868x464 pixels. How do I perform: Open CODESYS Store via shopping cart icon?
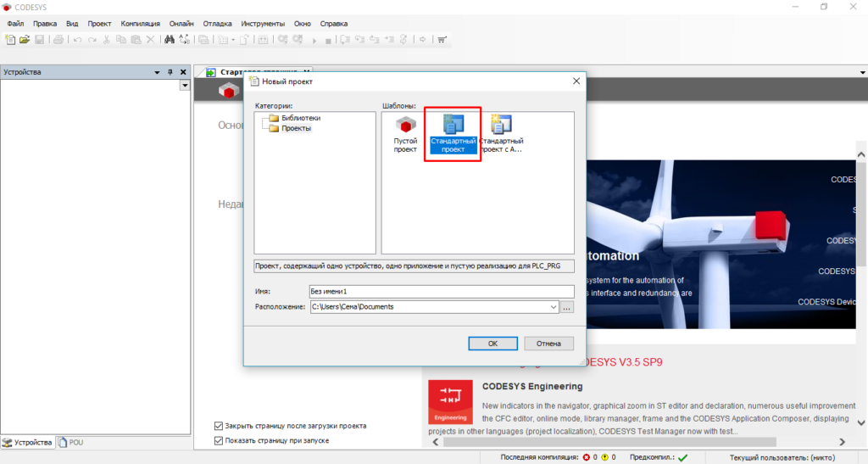click(x=442, y=39)
